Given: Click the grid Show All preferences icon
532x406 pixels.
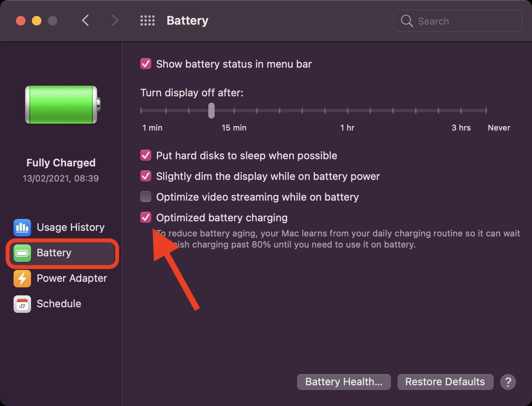Looking at the screenshot, I should pyautogui.click(x=147, y=20).
